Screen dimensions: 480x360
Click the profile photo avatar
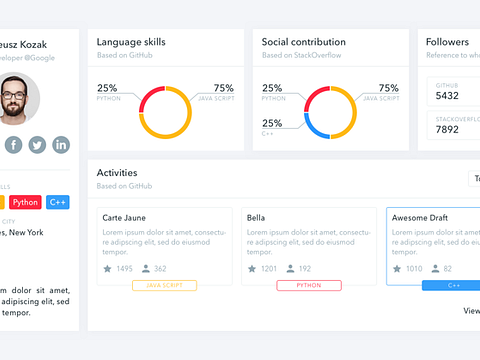click(x=17, y=99)
